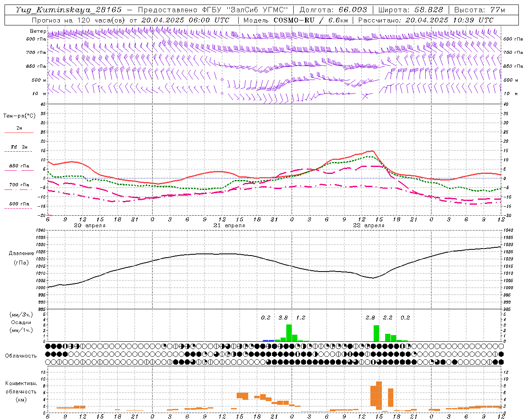Select the 'Предоставлено ФГБУ "ЗапСиб УГМС"' provider text
This screenshot has width=525, height=420.
click(x=213, y=10)
